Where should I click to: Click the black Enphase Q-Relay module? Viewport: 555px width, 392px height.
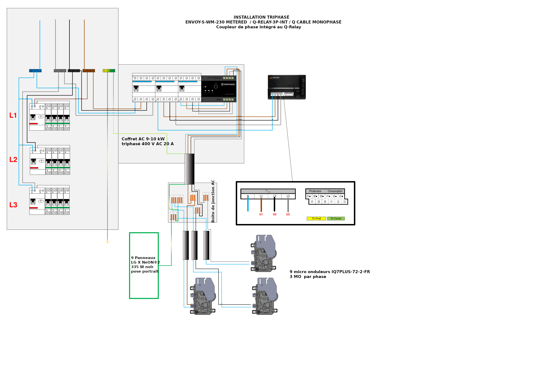(219, 89)
